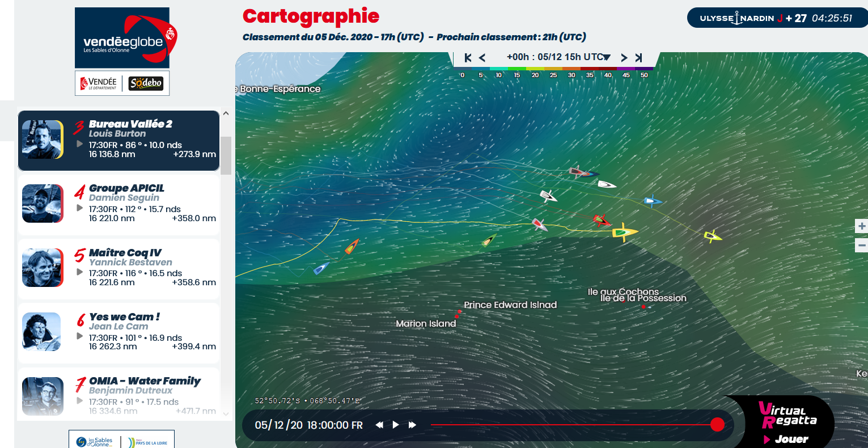Rewind the race timeline playback

pyautogui.click(x=379, y=425)
